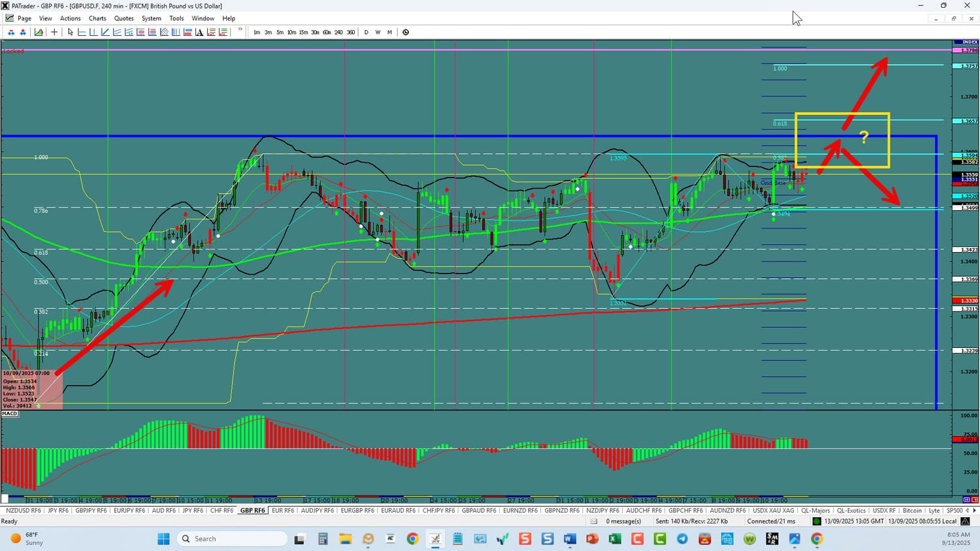
Task: Enable the 60m timeframe button
Action: pos(327,32)
